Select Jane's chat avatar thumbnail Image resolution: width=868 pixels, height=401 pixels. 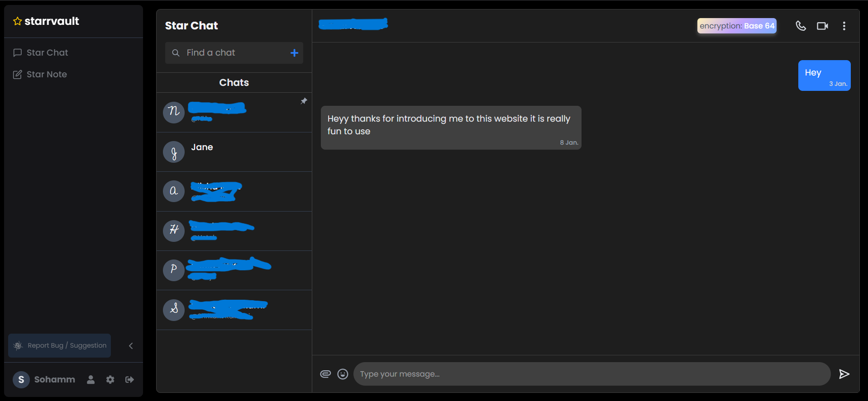coord(173,152)
